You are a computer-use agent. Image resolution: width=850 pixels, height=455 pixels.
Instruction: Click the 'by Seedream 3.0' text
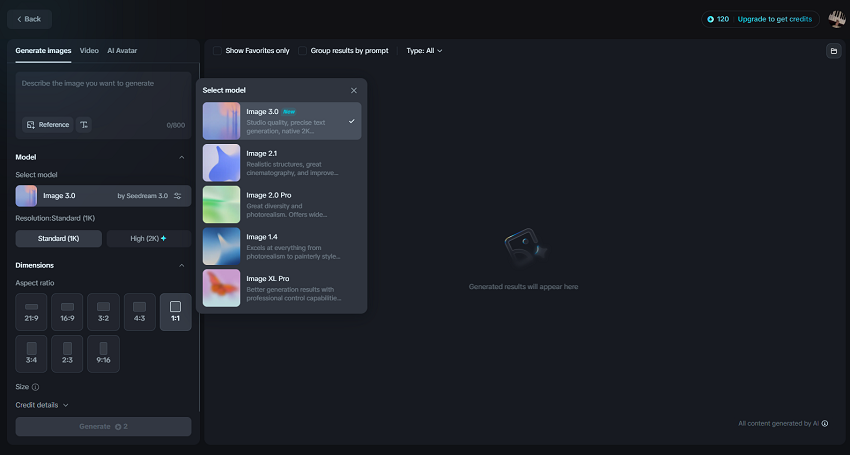pyautogui.click(x=143, y=196)
